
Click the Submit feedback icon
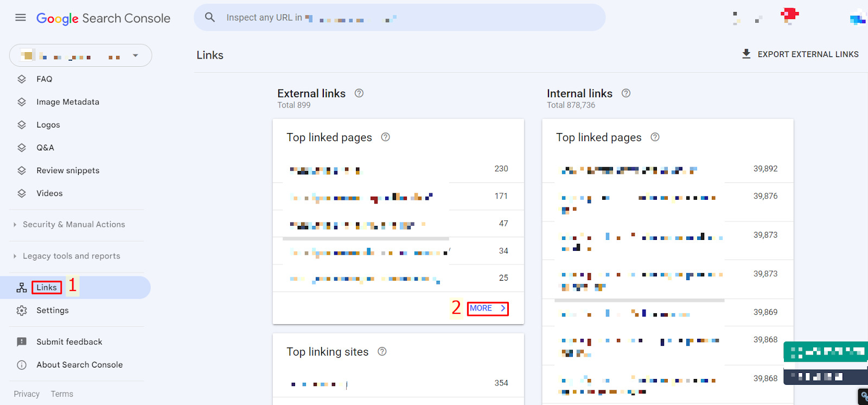(x=22, y=342)
